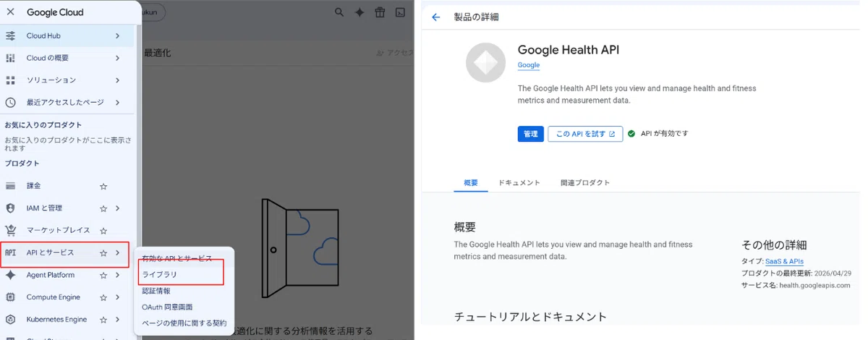Image resolution: width=868 pixels, height=340 pixels.
Task: Open the Gemini sparkle icon in header
Action: click(359, 12)
